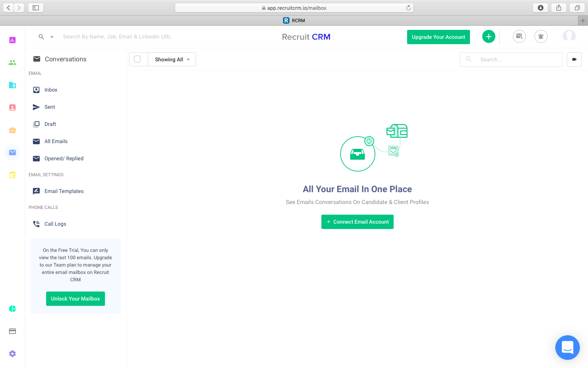Go back with the browser back arrow

(x=8, y=8)
